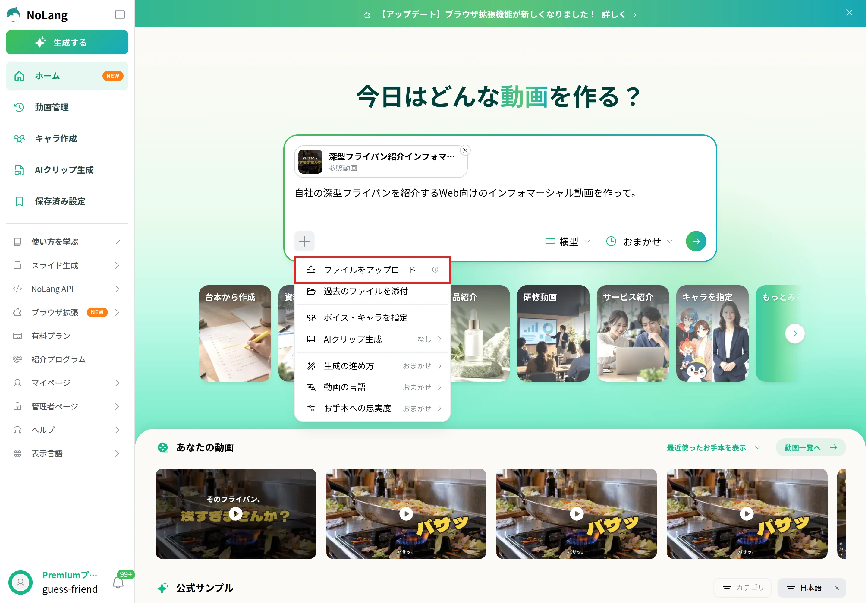
Task: Follow the 詳しく link in the banner
Action: 619,15
